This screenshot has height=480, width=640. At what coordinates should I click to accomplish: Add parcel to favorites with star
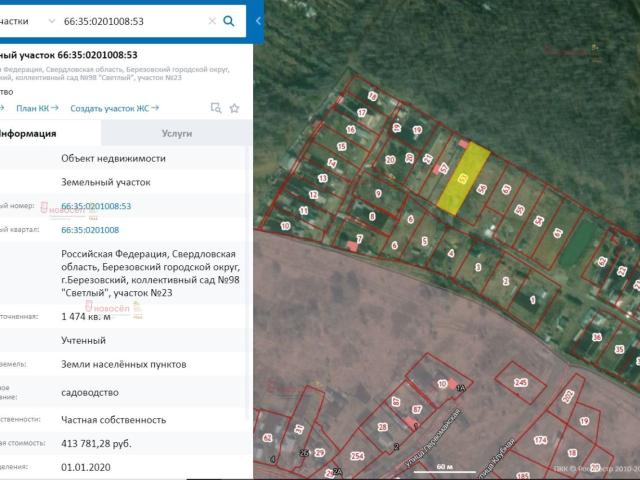(234, 108)
